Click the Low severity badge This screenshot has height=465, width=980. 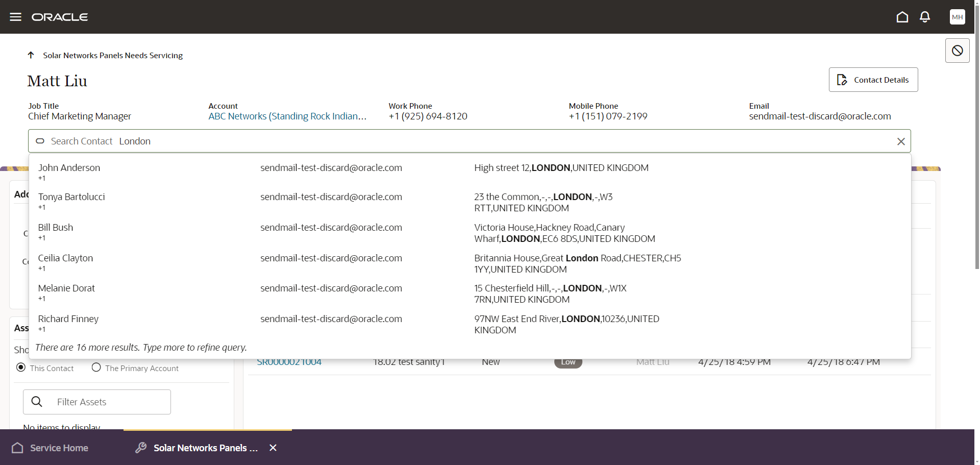click(568, 362)
